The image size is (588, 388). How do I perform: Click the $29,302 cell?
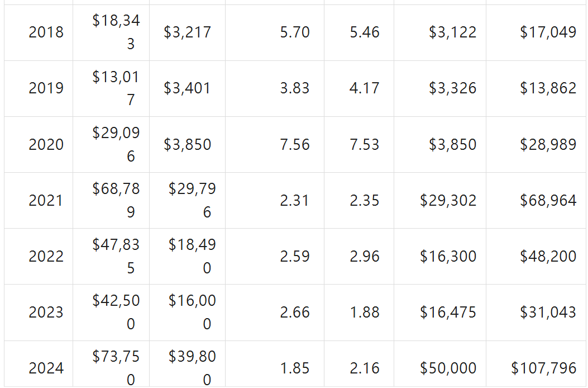click(448, 200)
